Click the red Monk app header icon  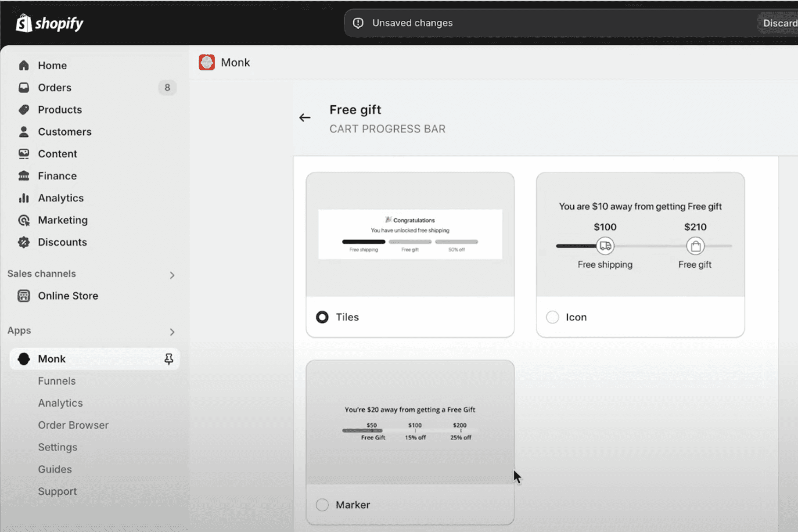point(207,62)
